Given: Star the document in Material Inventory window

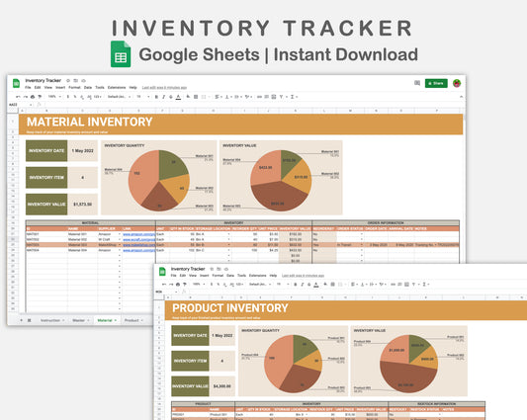Looking at the screenshot, I should (68, 81).
